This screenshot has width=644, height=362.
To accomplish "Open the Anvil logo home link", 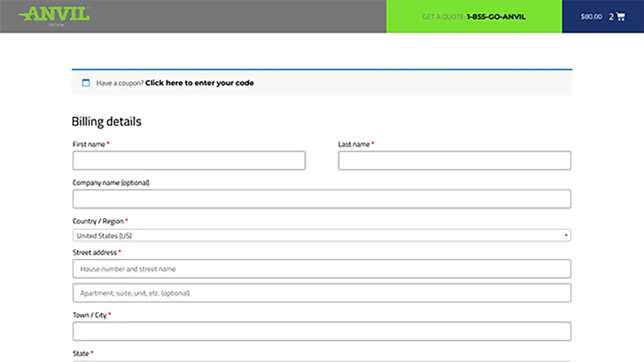I will pyautogui.click(x=54, y=15).
